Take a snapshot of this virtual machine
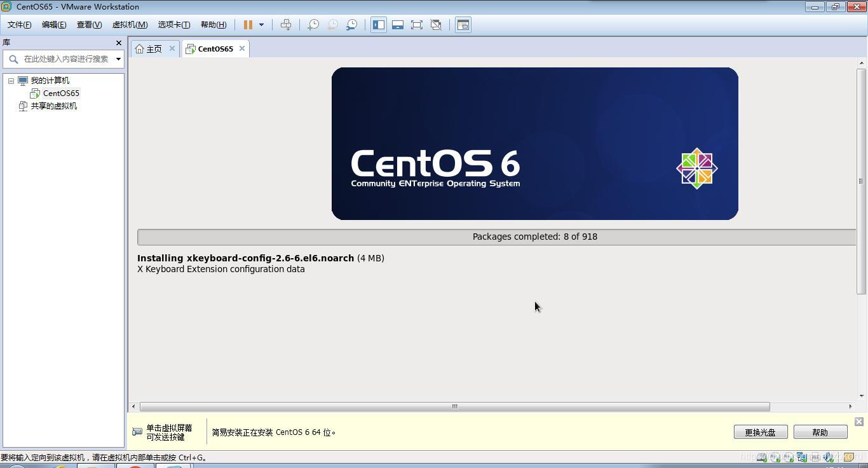 313,25
